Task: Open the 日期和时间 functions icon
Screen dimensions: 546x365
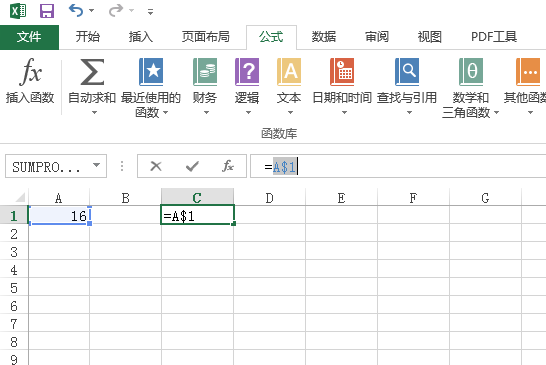Action: click(x=342, y=72)
